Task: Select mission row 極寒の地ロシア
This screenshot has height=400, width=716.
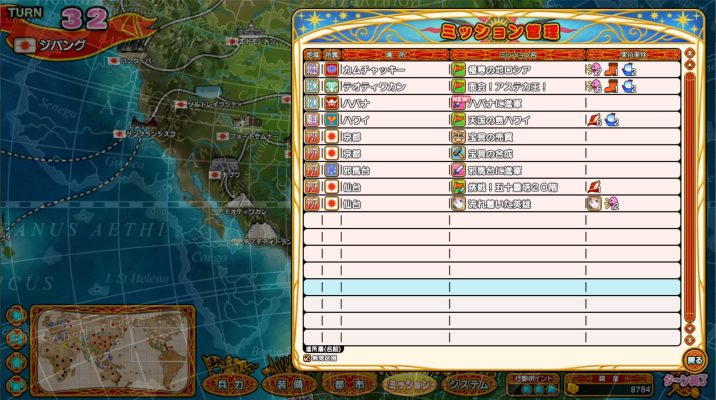Action: click(x=492, y=70)
